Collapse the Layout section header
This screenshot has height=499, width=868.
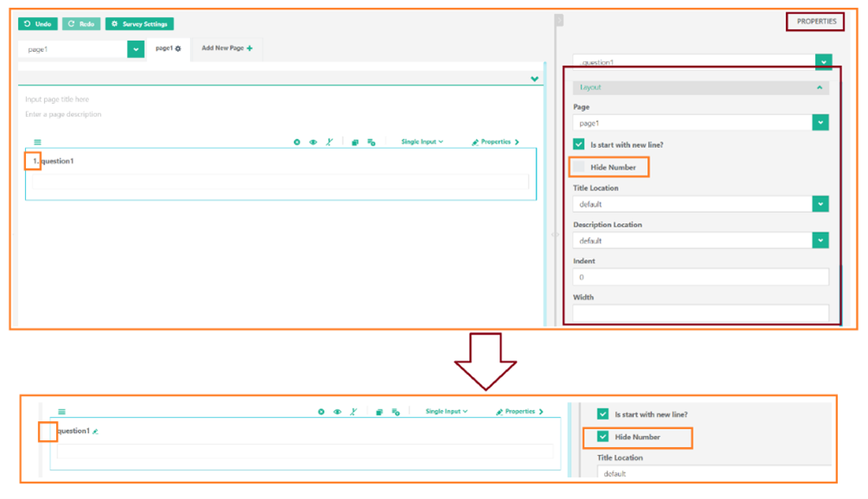701,87
